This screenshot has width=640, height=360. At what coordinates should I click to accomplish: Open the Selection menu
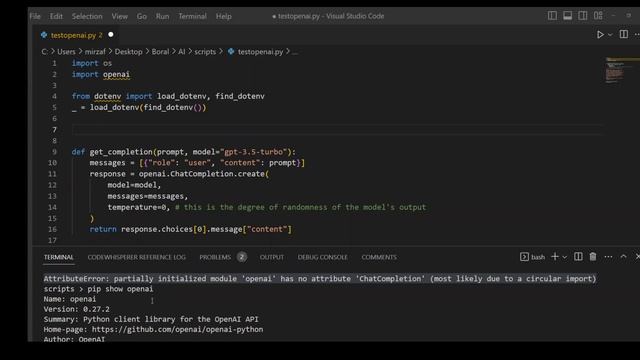pyautogui.click(x=87, y=16)
